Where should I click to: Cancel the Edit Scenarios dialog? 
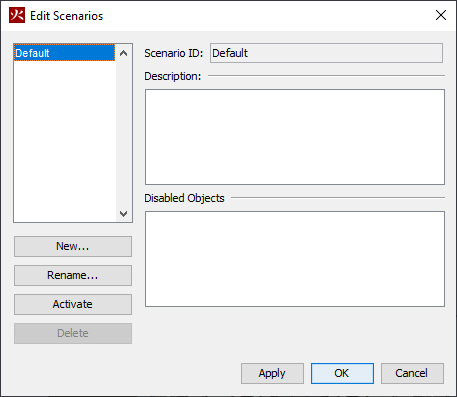[412, 373]
